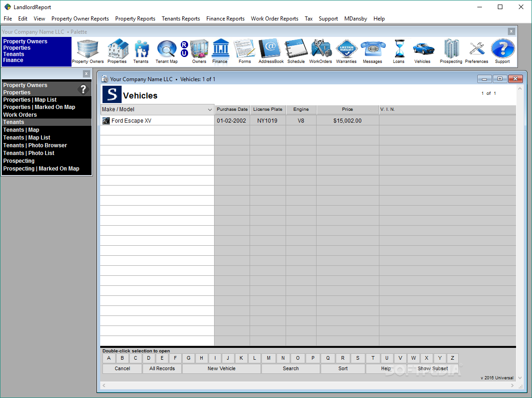This screenshot has height=398, width=532.
Task: Show All Records
Action: [162, 368]
